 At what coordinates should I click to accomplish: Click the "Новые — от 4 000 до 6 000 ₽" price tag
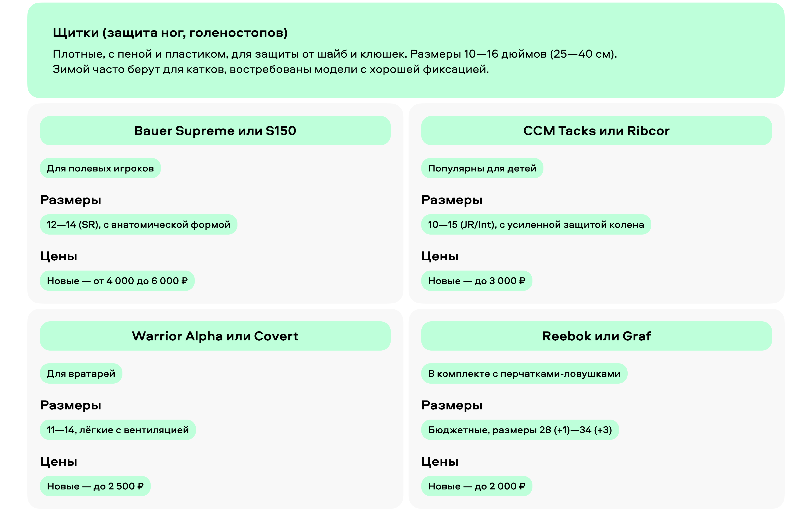pos(117,281)
